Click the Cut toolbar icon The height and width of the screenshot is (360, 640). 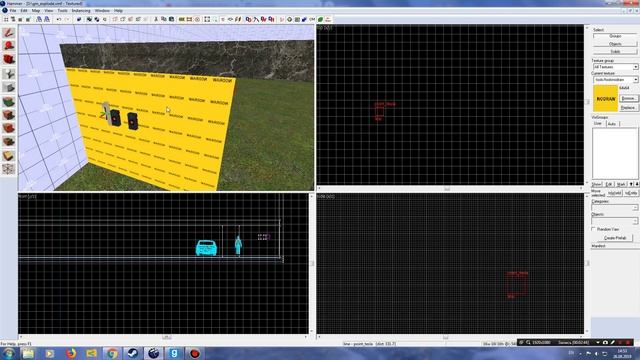click(156, 19)
